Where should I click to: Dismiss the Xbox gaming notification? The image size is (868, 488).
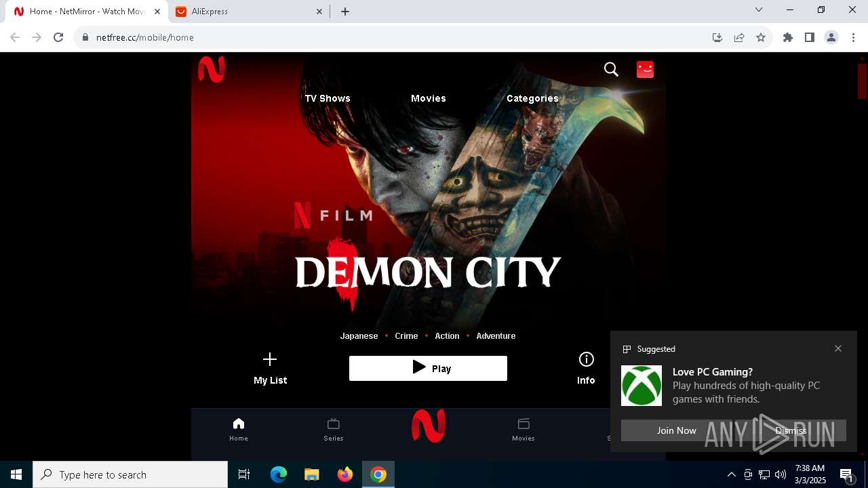pyautogui.click(x=791, y=430)
